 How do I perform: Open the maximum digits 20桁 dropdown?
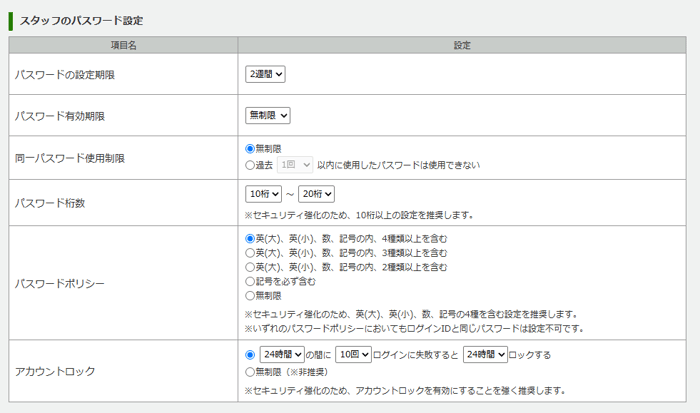(x=317, y=194)
